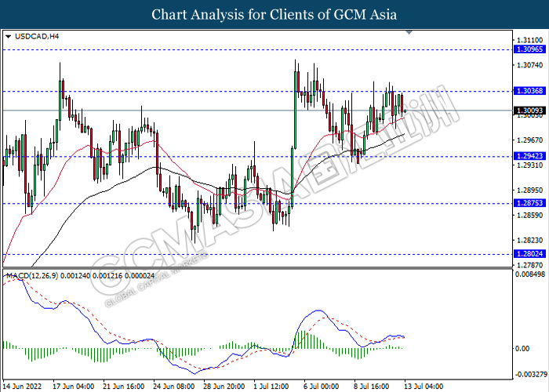Click the MACD zero level 0.00
Screen dimensions: 549x392
pyautogui.click(x=522, y=349)
